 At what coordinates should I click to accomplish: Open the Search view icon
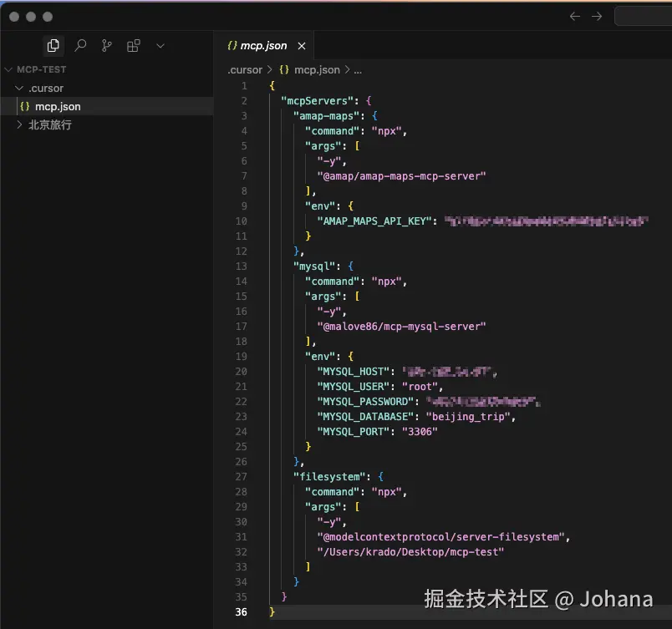coord(80,45)
